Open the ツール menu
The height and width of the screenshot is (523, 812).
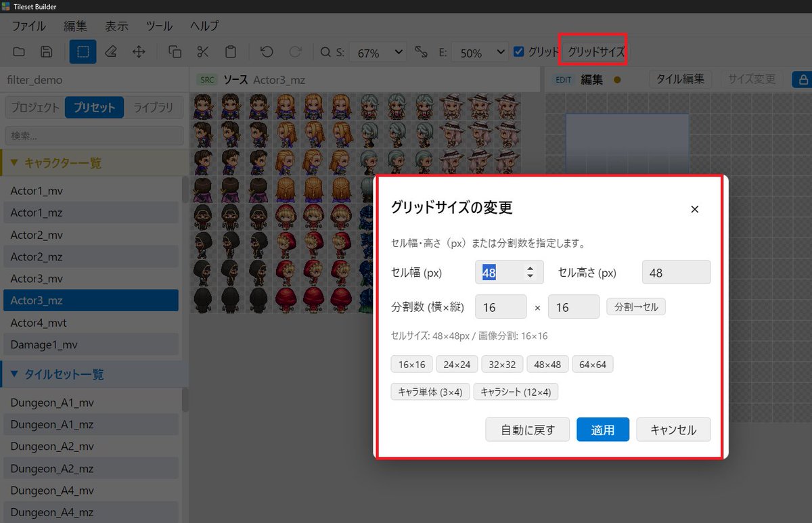[160, 26]
